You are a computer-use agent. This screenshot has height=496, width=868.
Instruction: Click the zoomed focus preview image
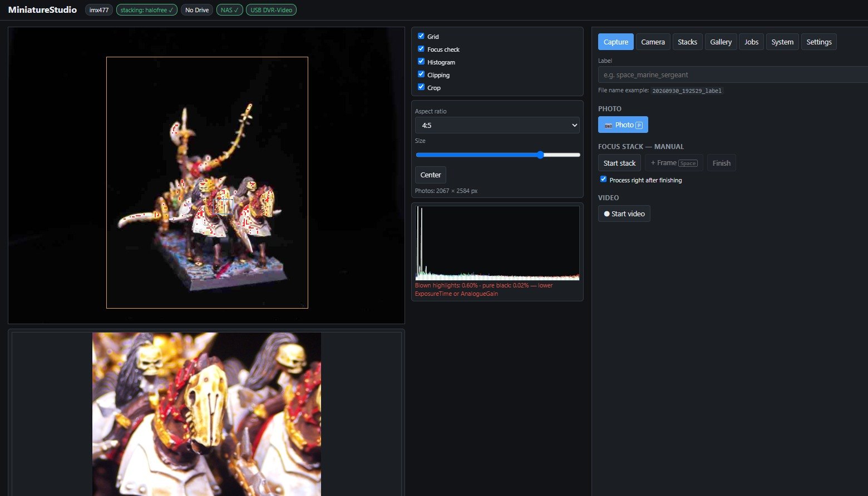(206, 414)
